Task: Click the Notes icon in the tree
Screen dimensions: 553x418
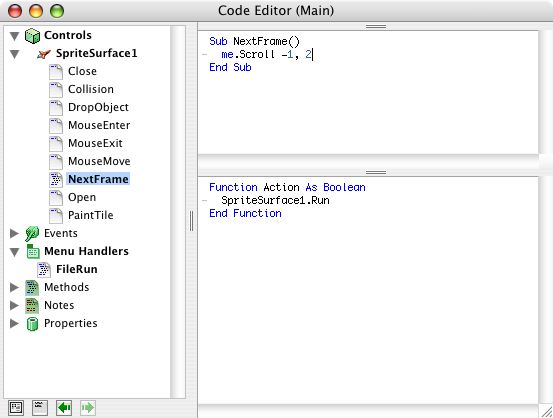Action: [32, 305]
